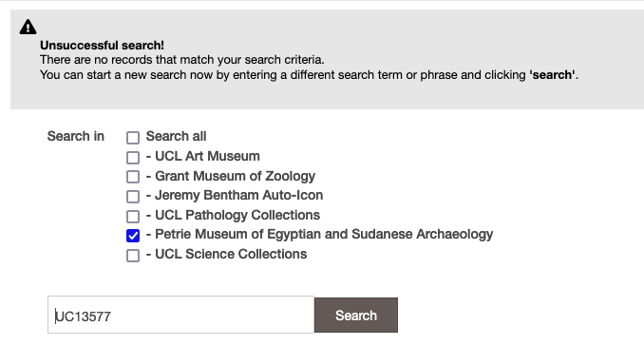Click the Unsuccessful search! heading
644x345 pixels.
click(x=102, y=46)
